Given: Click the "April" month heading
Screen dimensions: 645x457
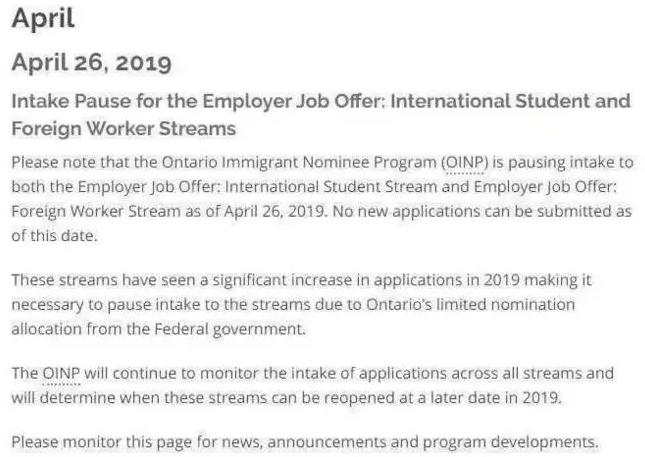Looking at the screenshot, I should 43,20.
